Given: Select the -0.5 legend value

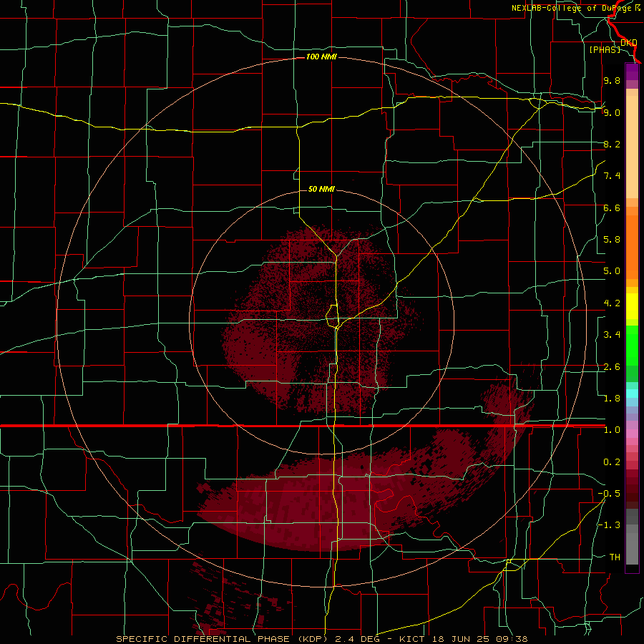Looking at the screenshot, I should pyautogui.click(x=609, y=494).
